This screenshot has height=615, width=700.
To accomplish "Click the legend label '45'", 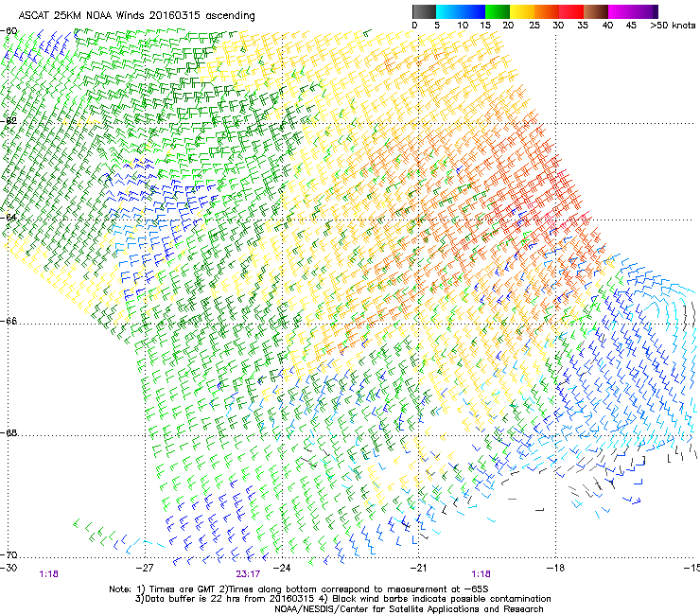I will coord(631,26).
